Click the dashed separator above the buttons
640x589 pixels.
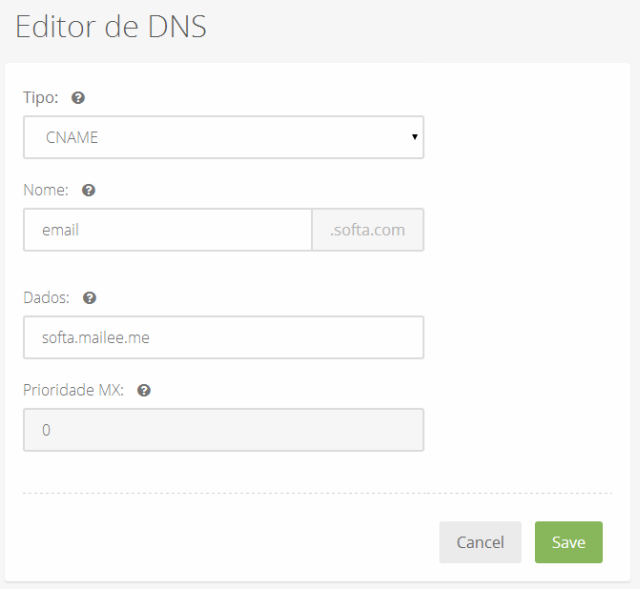(318, 493)
